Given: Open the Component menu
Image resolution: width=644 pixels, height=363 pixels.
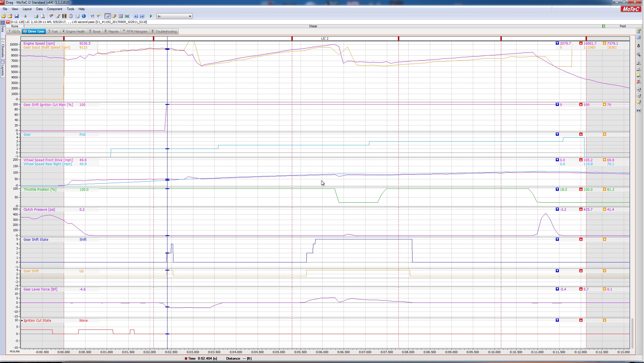Looking at the screenshot, I should click(55, 9).
